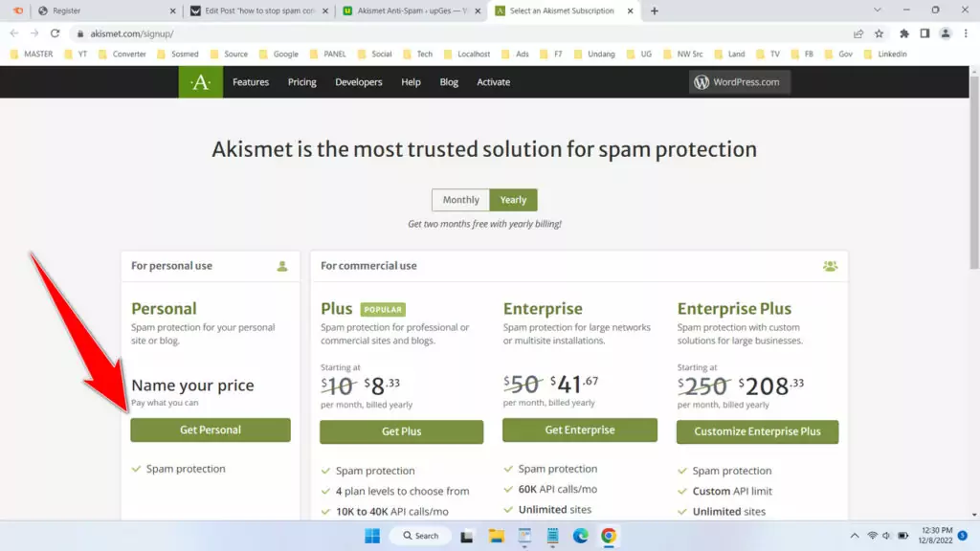This screenshot has width=980, height=551.
Task: Click the share page icon in address bar
Action: click(858, 33)
